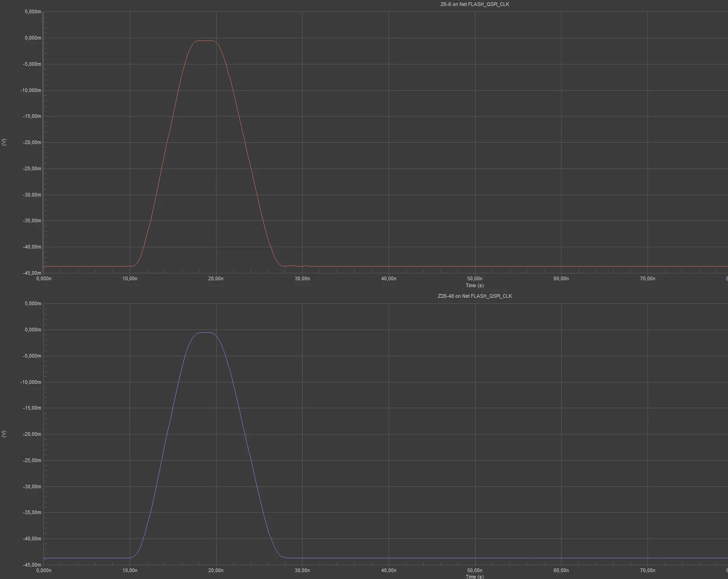Screen dimensions: 728x579
Task: Pick "50,00n" on the Z6-6 plot's time axis
Action: (x=475, y=278)
